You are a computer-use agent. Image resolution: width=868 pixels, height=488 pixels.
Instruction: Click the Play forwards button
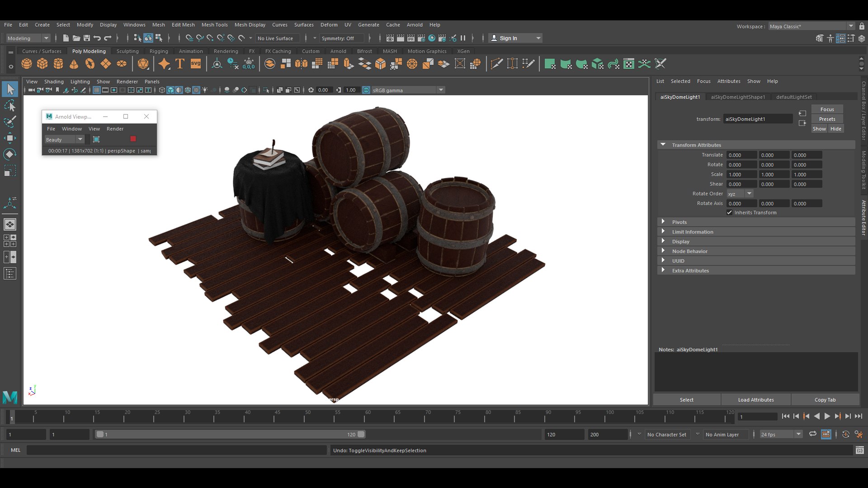(x=827, y=416)
